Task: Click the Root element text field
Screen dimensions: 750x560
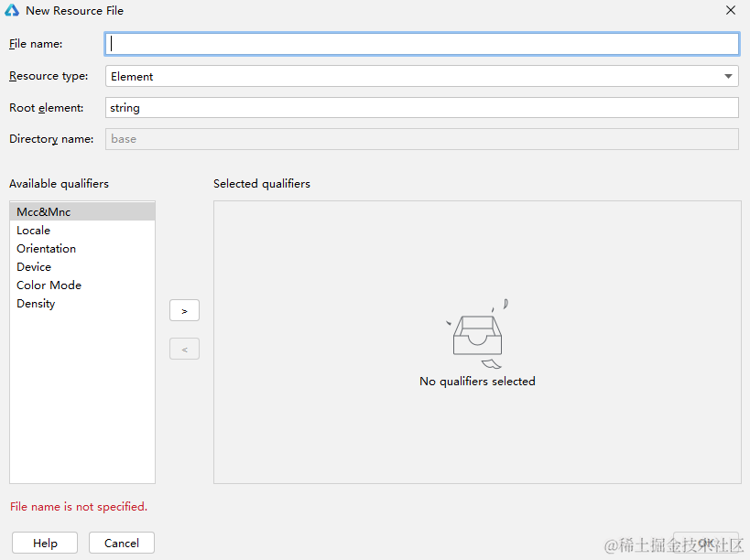Action: point(421,107)
